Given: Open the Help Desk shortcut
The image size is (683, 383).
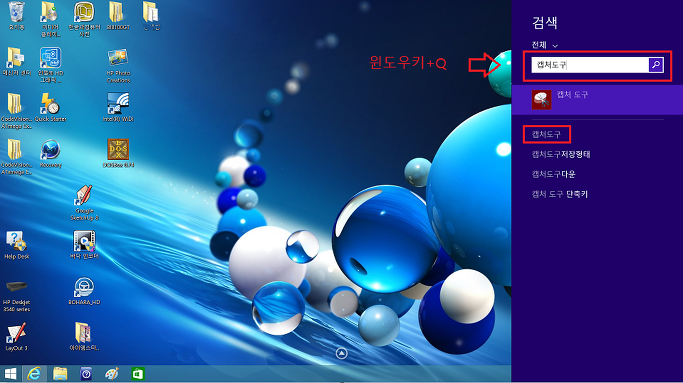Looking at the screenshot, I should (16, 241).
